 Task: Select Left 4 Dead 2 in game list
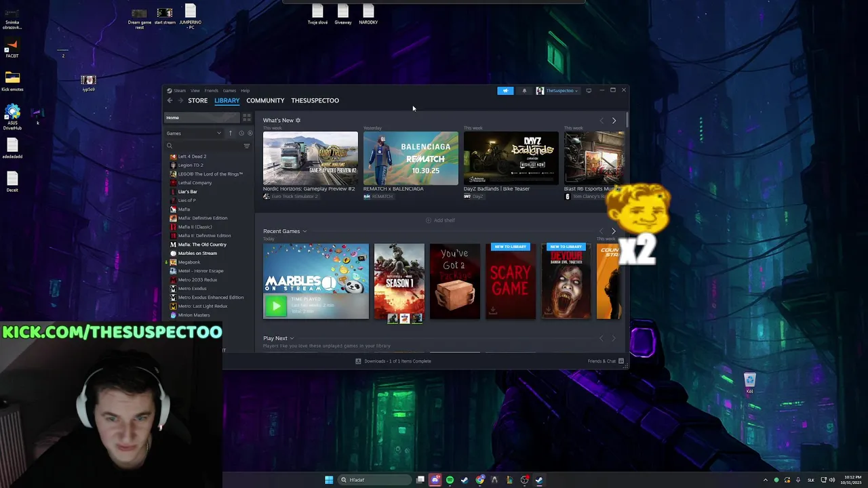coord(192,157)
